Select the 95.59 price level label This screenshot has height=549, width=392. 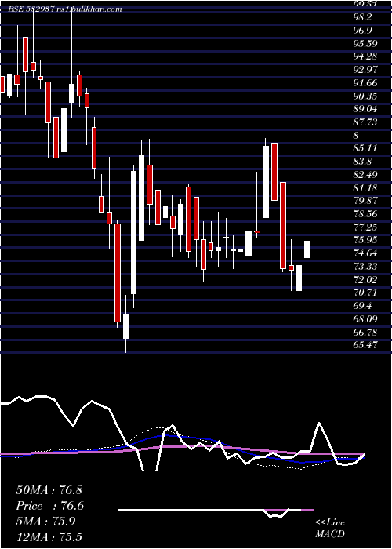[x=366, y=43]
